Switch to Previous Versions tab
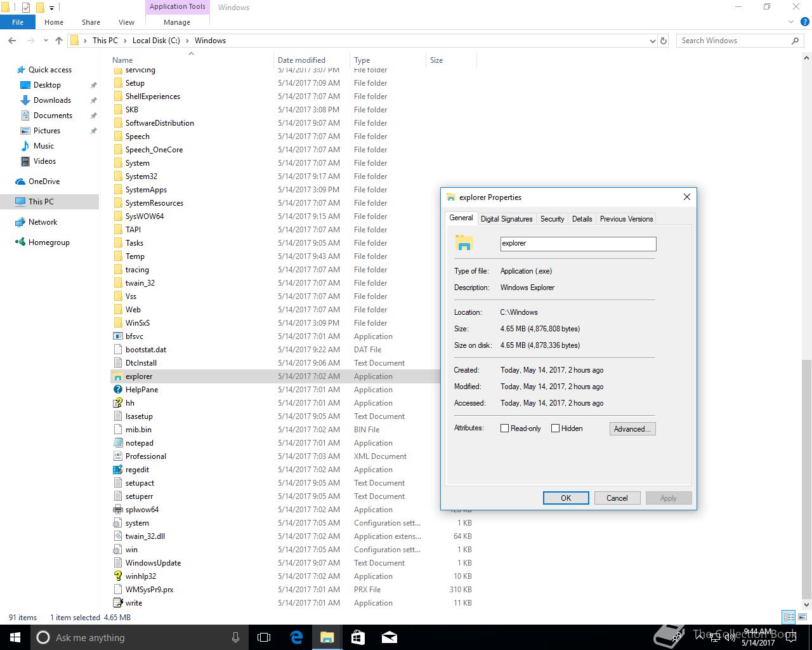The image size is (812, 650). (x=626, y=219)
